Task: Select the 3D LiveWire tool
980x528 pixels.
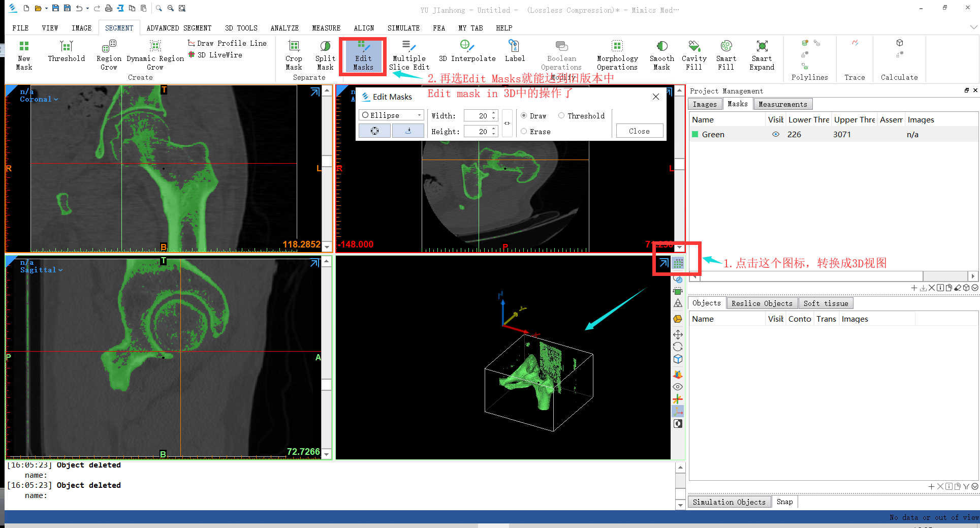Action: point(215,55)
